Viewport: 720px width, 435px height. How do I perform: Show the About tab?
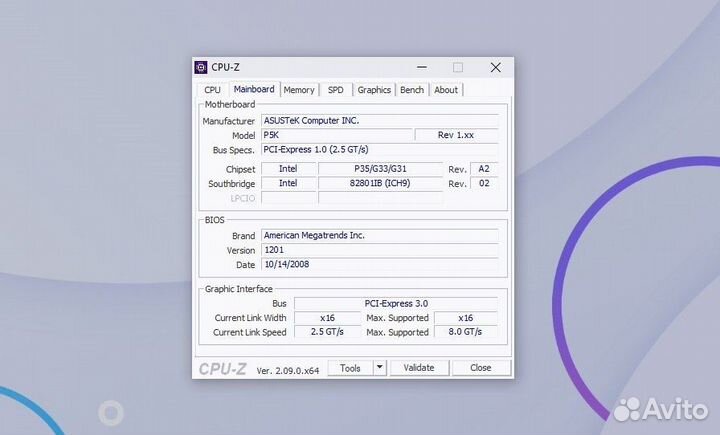446,90
